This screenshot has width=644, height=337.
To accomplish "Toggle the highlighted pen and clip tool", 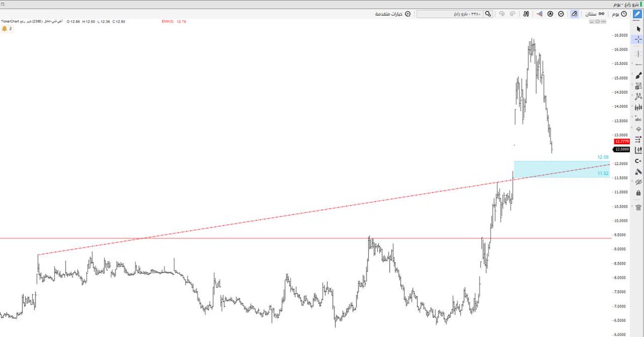I will point(575,14).
